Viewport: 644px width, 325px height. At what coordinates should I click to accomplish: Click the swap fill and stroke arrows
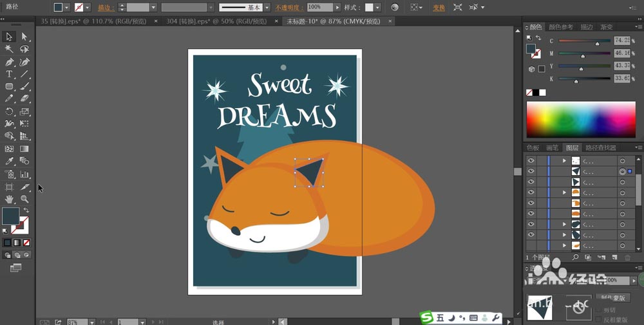(x=26, y=210)
